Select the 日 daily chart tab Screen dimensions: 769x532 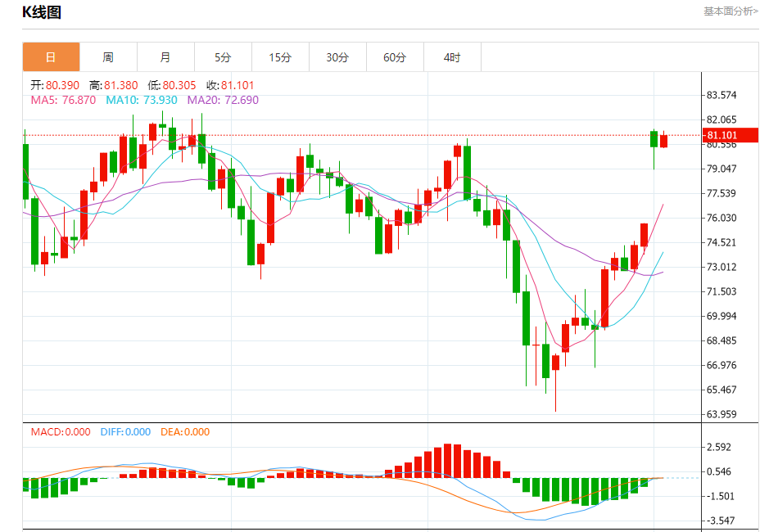coord(51,57)
